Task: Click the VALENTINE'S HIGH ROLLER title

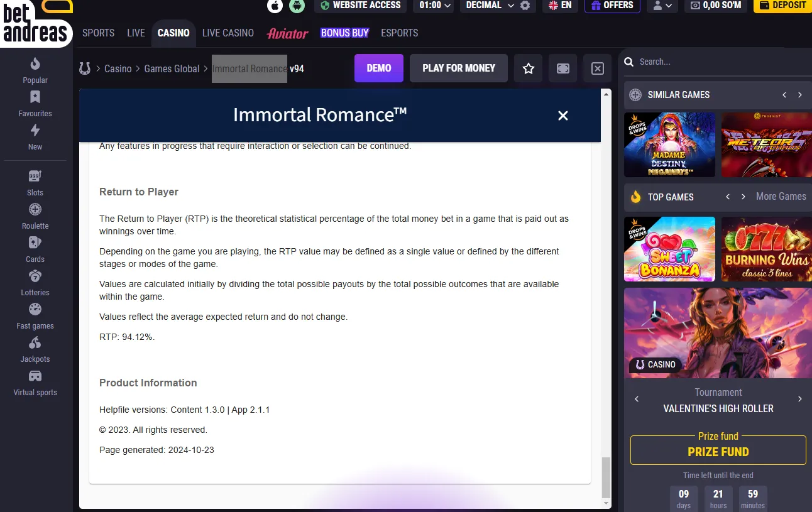Action: 718,409
